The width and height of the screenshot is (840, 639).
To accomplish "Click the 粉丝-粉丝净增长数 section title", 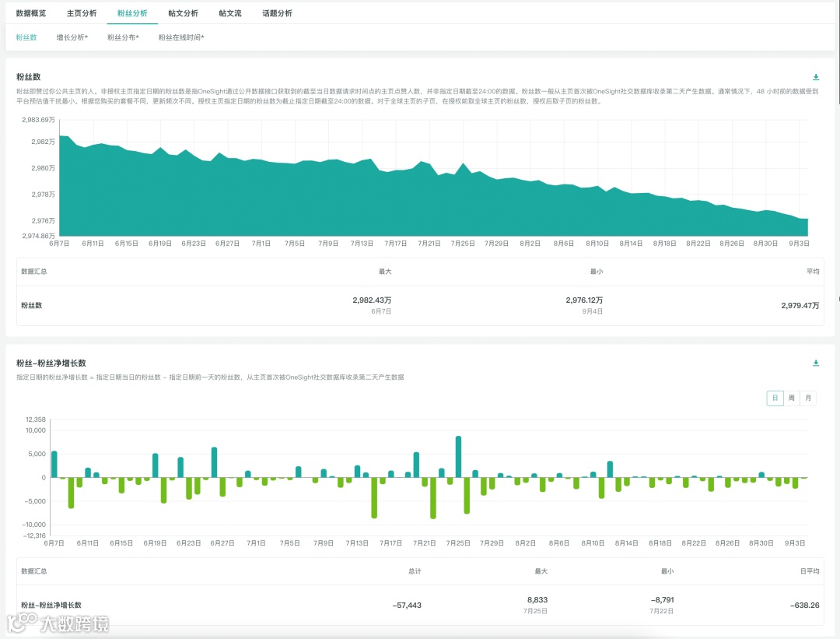I will 51,363.
